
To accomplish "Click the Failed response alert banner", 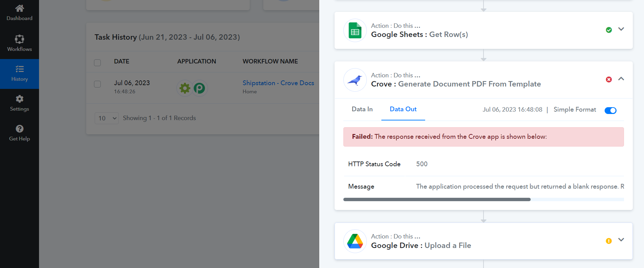I will click(484, 137).
